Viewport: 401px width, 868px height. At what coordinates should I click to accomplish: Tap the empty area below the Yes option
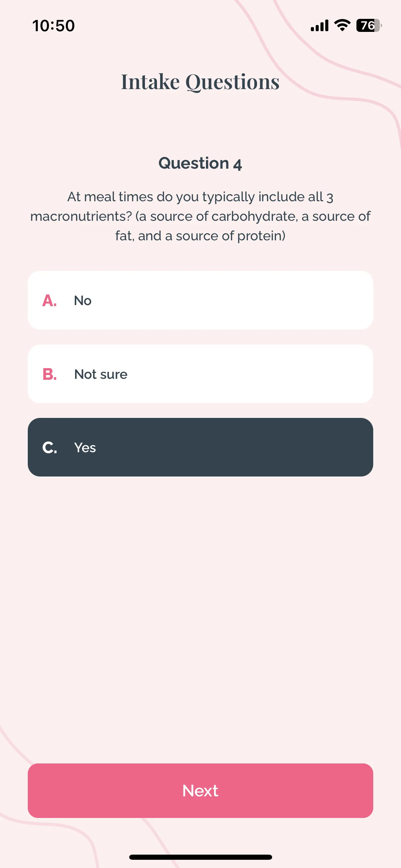click(200, 617)
